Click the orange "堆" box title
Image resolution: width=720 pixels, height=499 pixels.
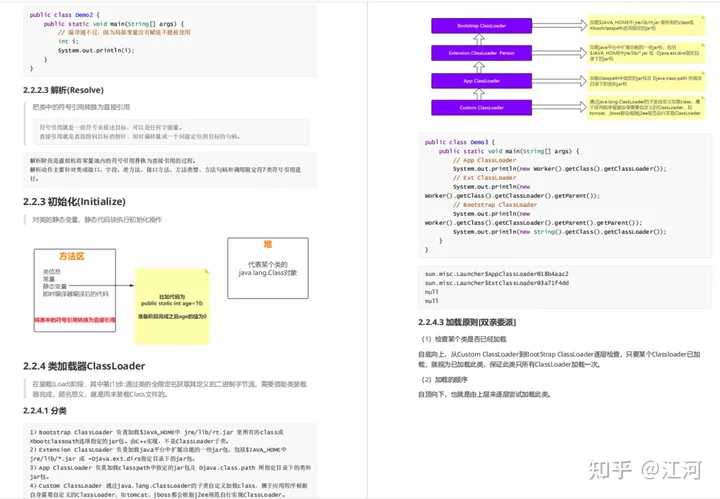click(x=268, y=244)
